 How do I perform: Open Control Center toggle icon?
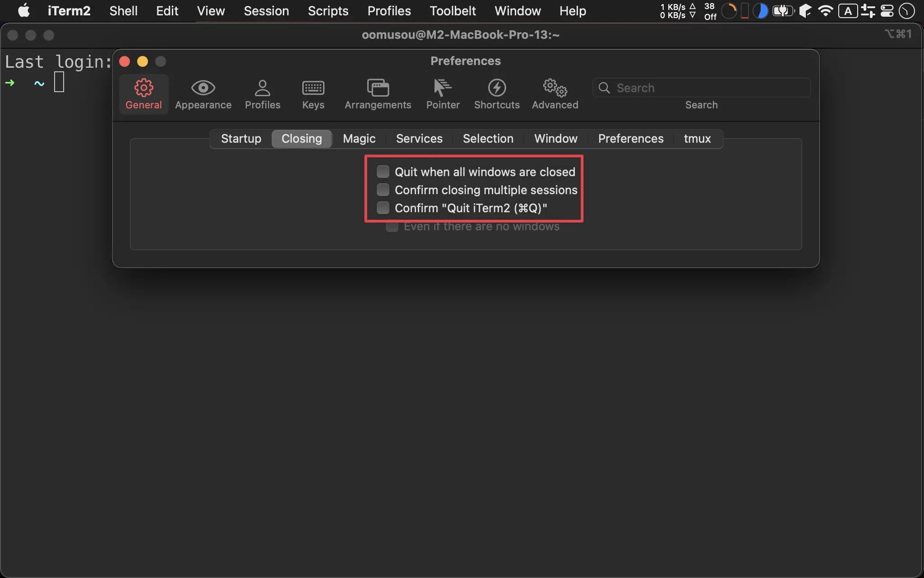[x=887, y=11]
